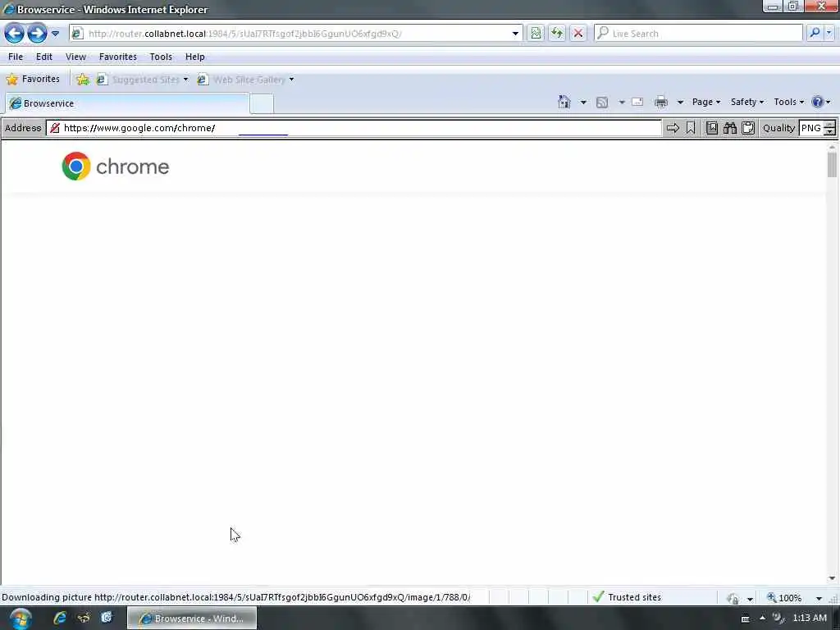Open the Favorites menu
840x630 pixels.
[118, 57]
